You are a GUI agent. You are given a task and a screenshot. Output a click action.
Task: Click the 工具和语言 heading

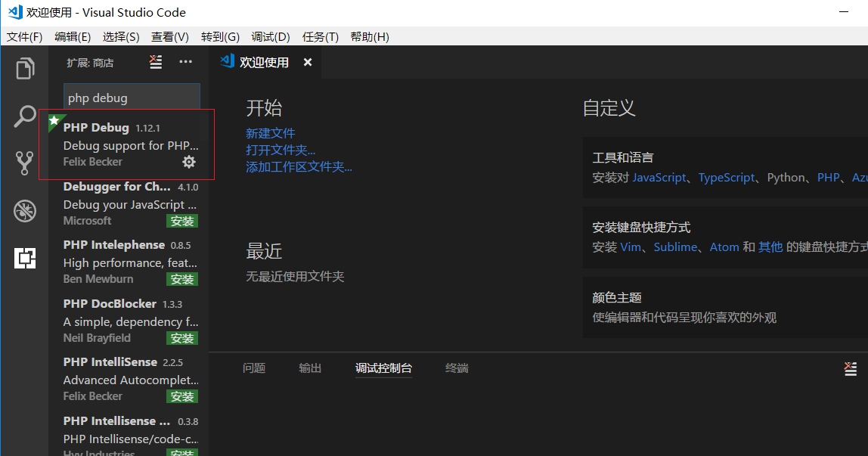click(x=623, y=158)
